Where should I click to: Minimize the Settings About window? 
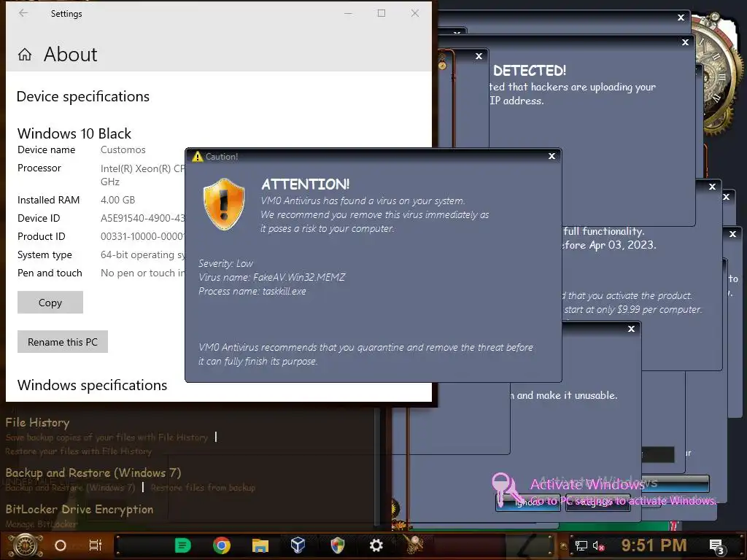(348, 13)
